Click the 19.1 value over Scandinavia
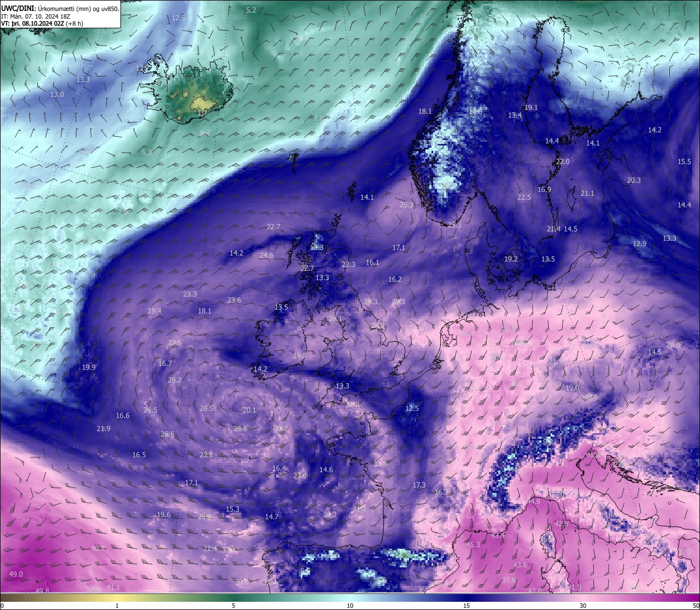The width and height of the screenshot is (700, 610). 531,107
